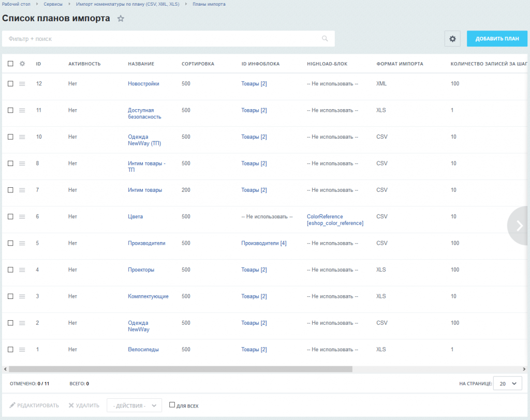Image resolution: width=530 pixels, height=420 pixels.
Task: Open Импорт номенклатуры по плану breadcrumb
Action: click(x=128, y=4)
